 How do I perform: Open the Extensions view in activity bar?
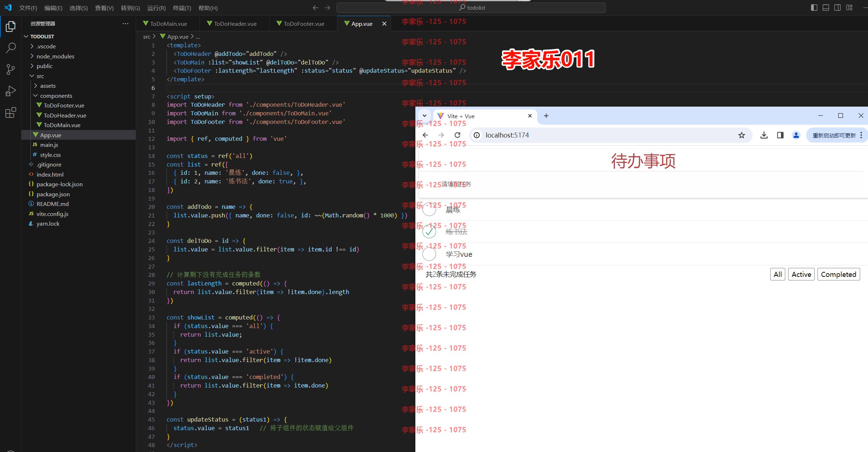point(11,113)
